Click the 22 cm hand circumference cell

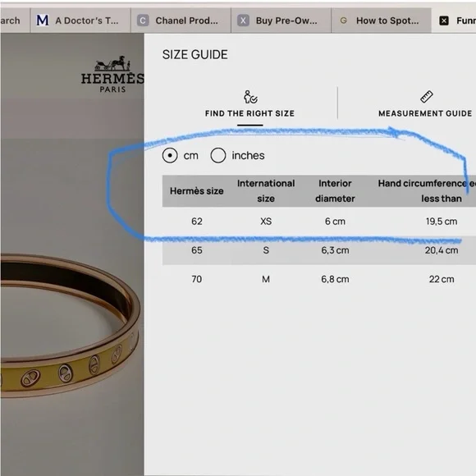coord(442,279)
